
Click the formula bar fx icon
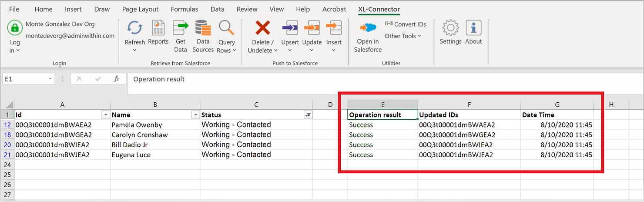pyautogui.click(x=117, y=79)
